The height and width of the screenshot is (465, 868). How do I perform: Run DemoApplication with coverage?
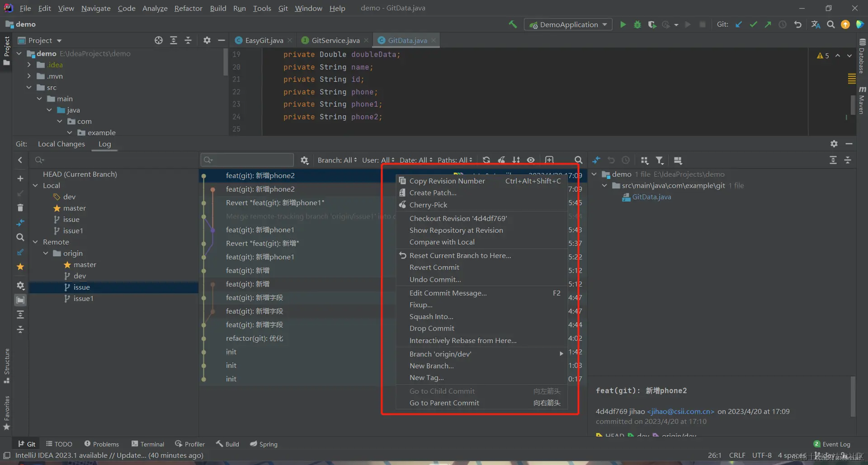pos(651,24)
